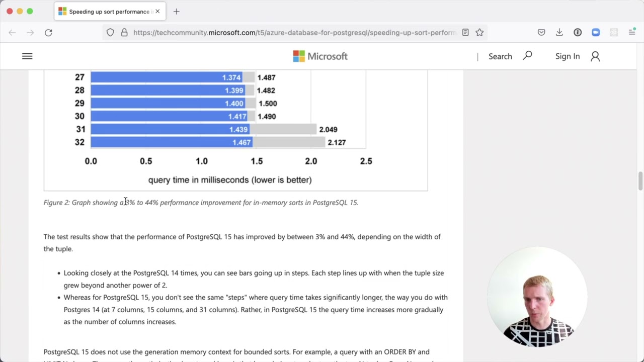
Task: Reload the page with the refresh icon
Action: (x=48, y=33)
